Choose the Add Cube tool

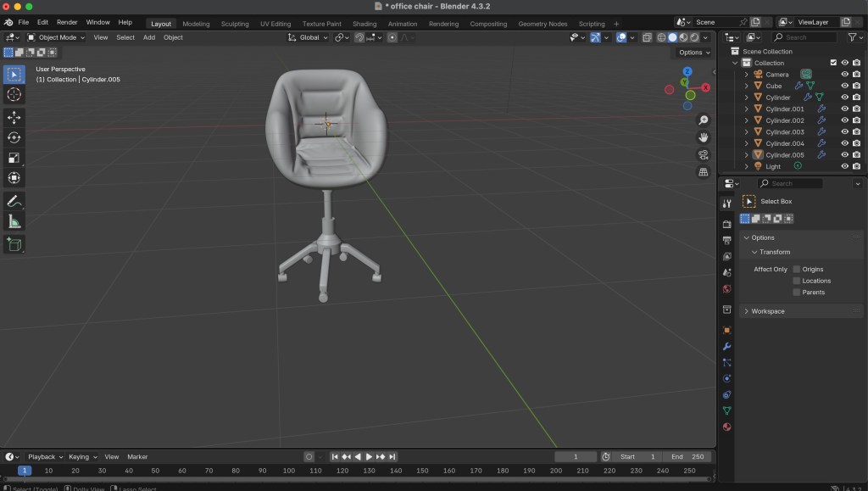[x=14, y=244]
